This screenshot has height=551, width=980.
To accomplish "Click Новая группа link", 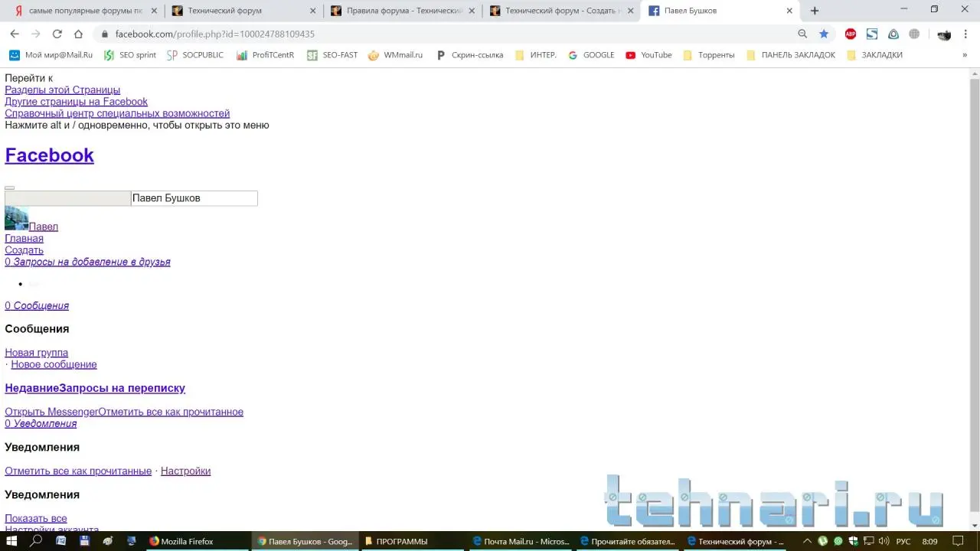I will point(36,353).
